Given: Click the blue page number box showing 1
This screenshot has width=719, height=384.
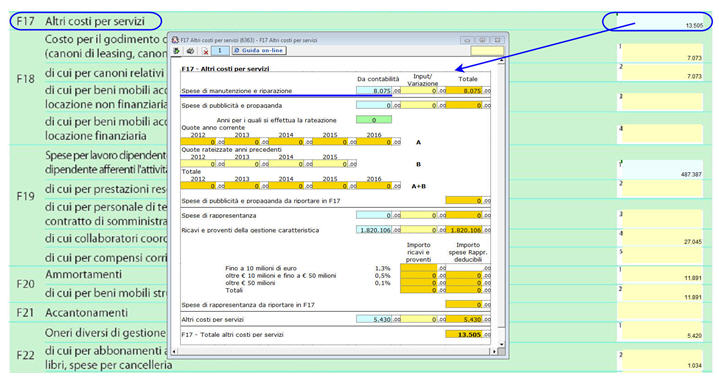Looking at the screenshot, I should point(220,50).
